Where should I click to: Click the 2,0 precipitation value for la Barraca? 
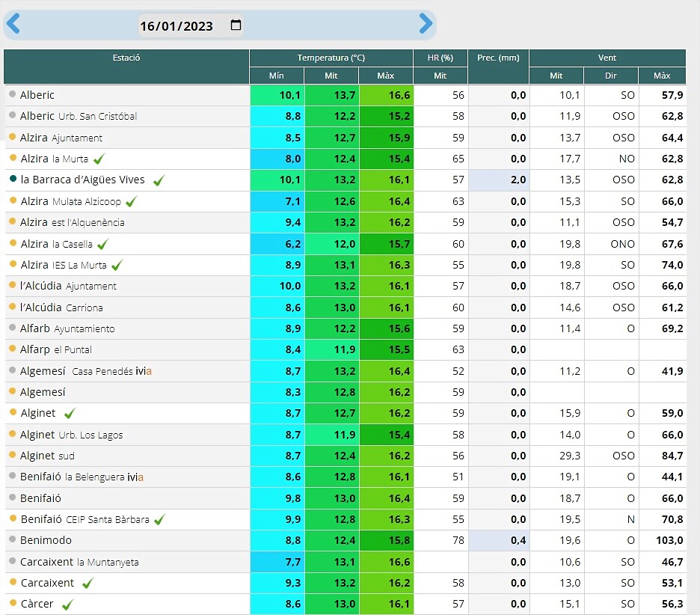[518, 180]
